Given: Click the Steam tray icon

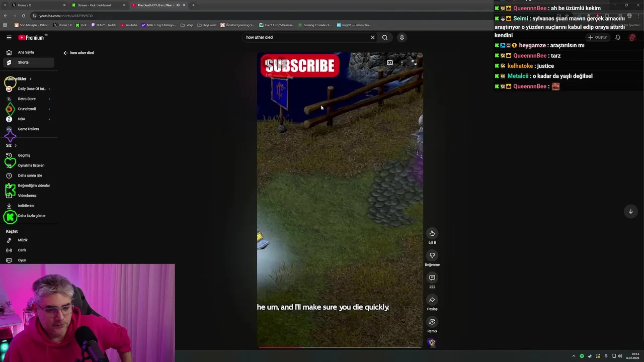Looking at the screenshot, I should click(590, 356).
